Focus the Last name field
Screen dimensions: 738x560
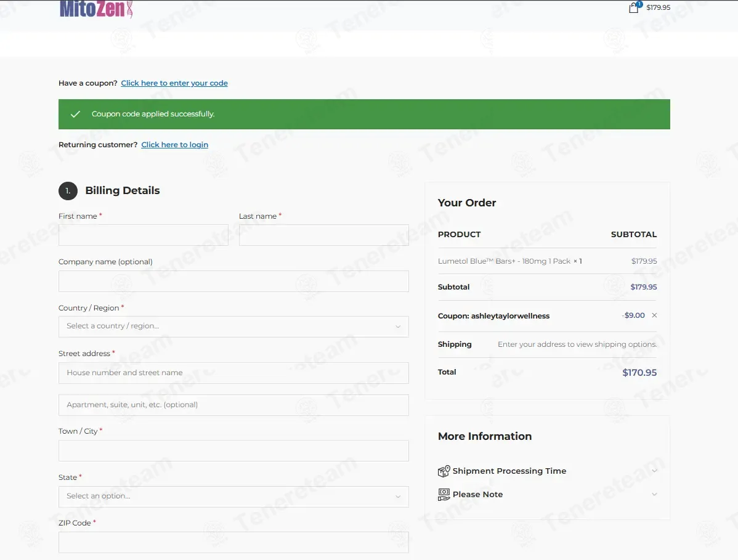324,235
